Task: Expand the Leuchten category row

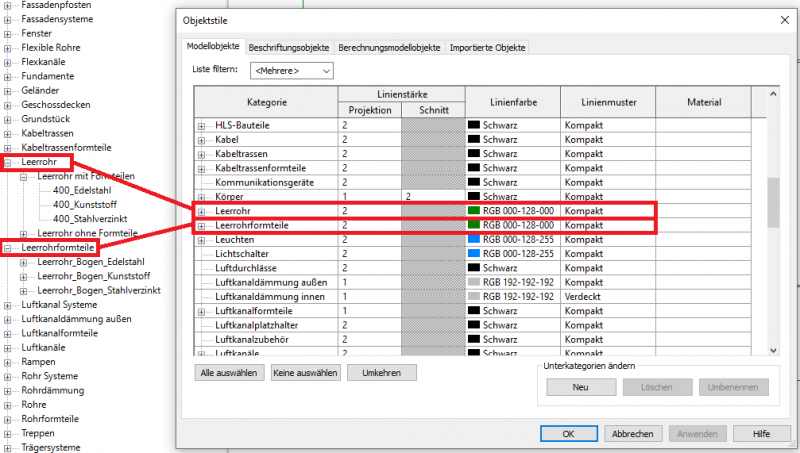Action: (x=203, y=241)
